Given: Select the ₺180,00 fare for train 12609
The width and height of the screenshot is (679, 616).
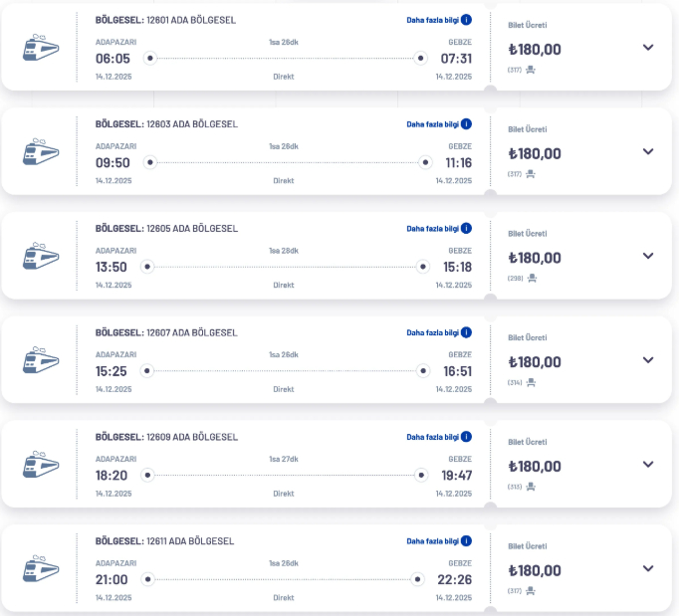Looking at the screenshot, I should coord(535,467).
